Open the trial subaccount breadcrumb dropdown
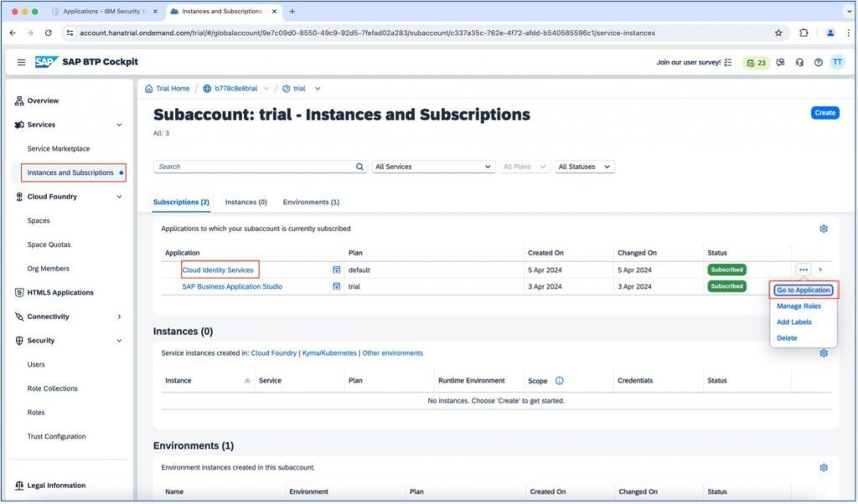 (318, 89)
